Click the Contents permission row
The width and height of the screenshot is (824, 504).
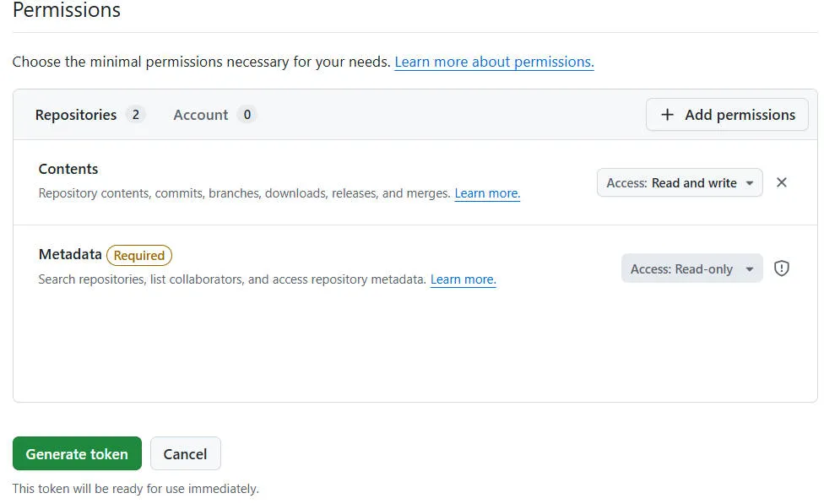coord(68,169)
